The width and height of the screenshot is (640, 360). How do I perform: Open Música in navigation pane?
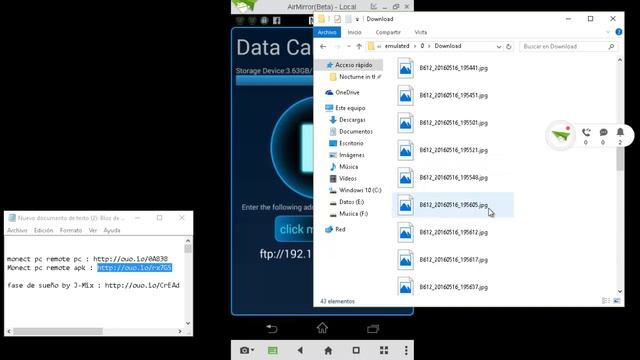[348, 167]
